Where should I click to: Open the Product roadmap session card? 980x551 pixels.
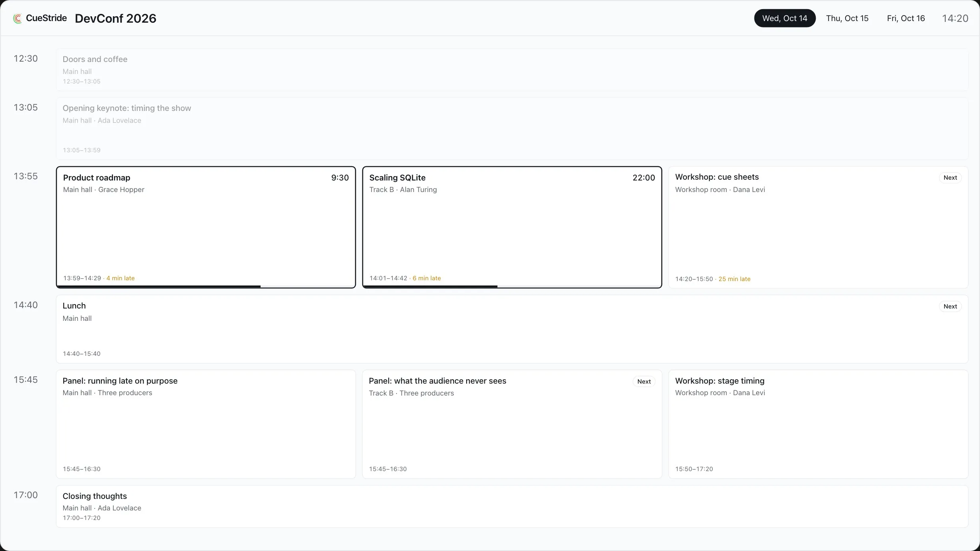206,227
